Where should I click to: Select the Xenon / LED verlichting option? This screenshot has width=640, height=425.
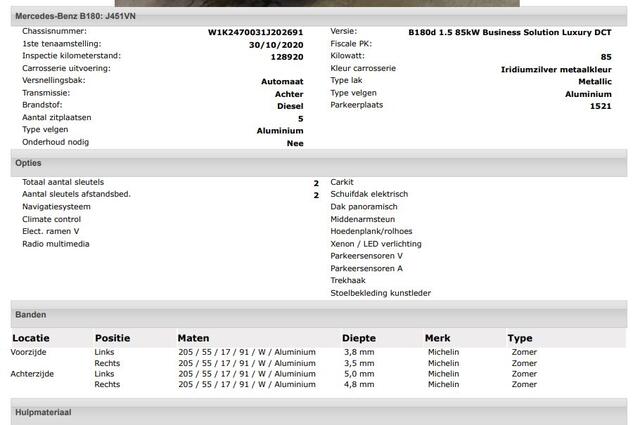[x=376, y=244]
